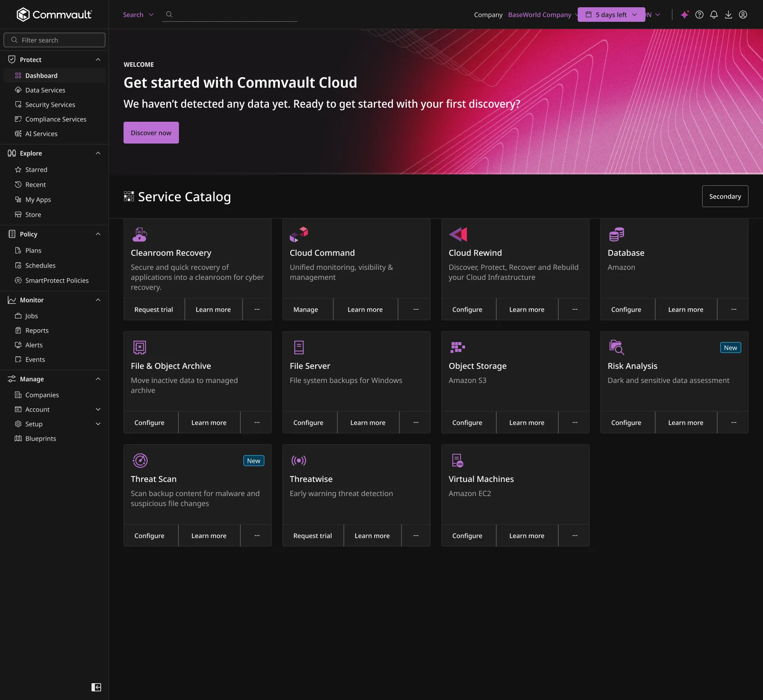Click the AI sparkle icon in the header

pos(684,15)
